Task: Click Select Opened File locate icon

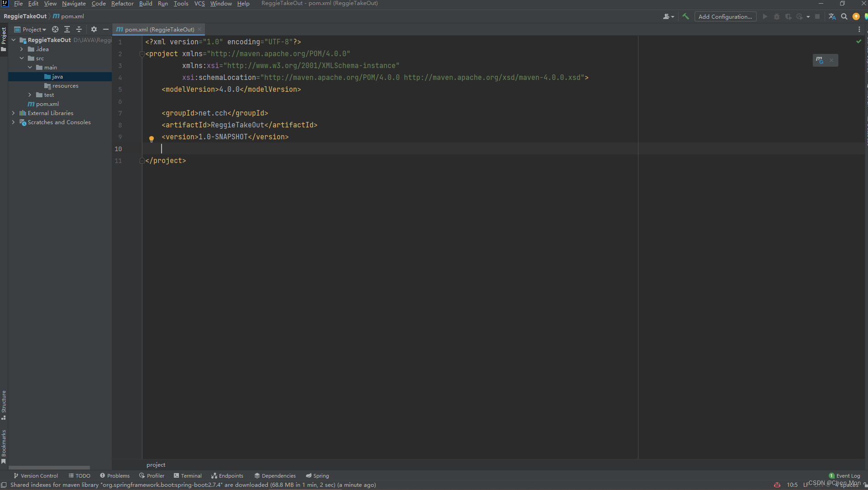Action: point(55,29)
